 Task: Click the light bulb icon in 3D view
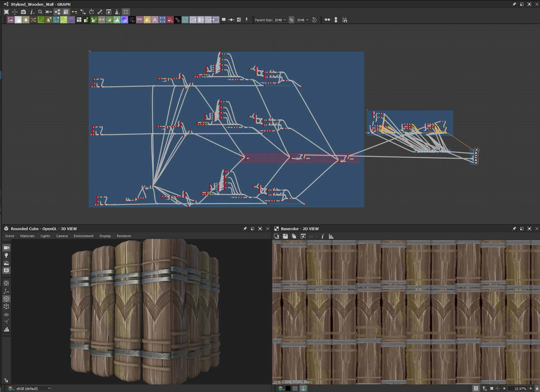(x=6, y=256)
